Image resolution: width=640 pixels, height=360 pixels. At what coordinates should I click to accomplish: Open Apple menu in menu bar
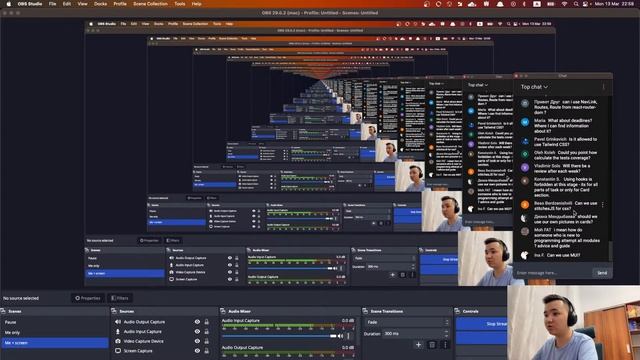[x=8, y=4]
